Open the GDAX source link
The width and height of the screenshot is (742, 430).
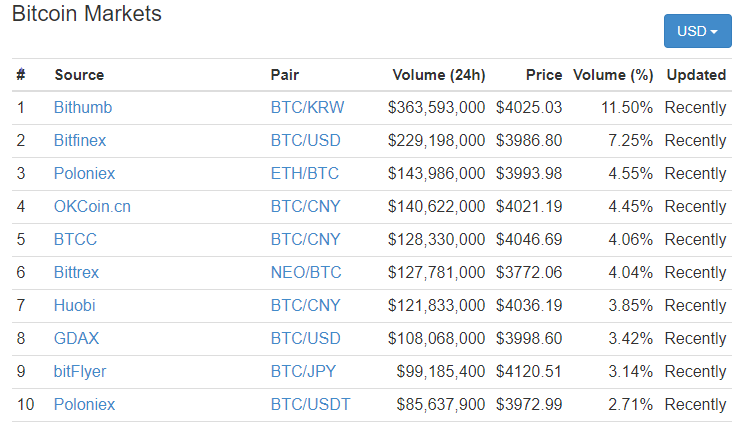point(76,338)
